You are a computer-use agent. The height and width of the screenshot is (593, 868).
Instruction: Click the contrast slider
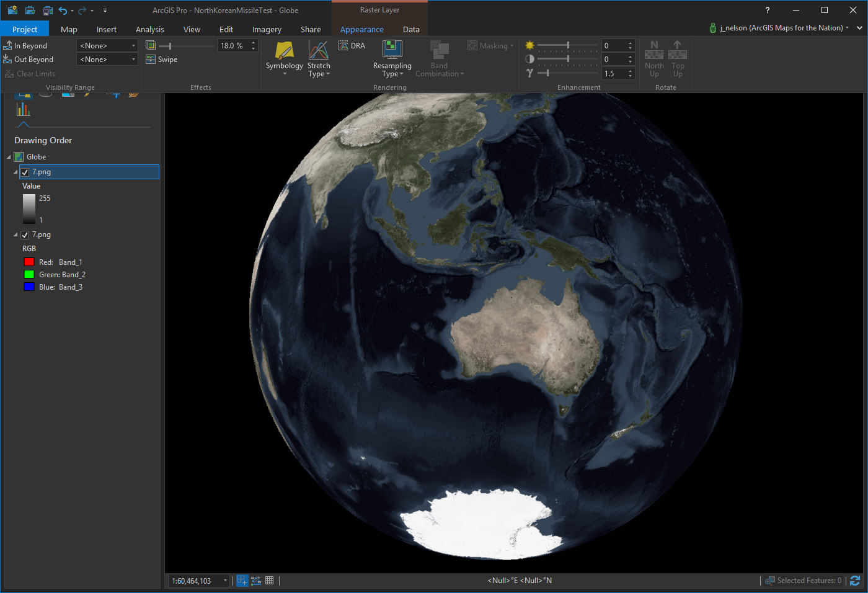(x=568, y=59)
